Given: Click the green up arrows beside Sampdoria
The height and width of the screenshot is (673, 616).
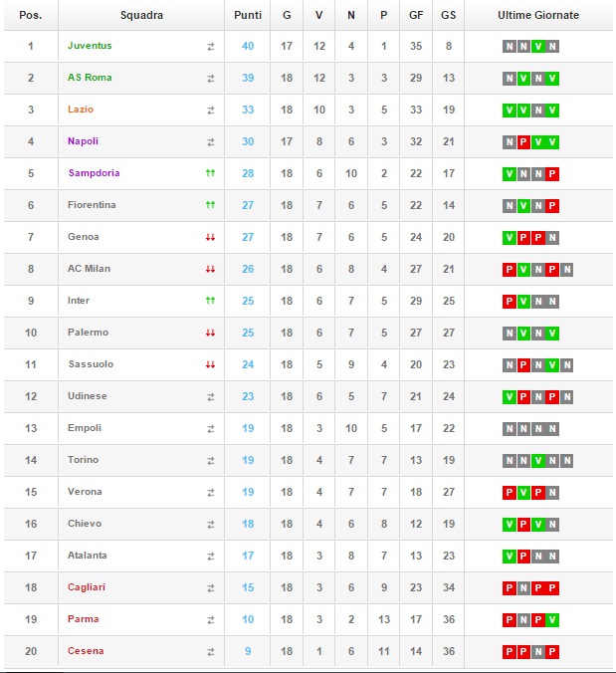Looking at the screenshot, I should [x=210, y=173].
